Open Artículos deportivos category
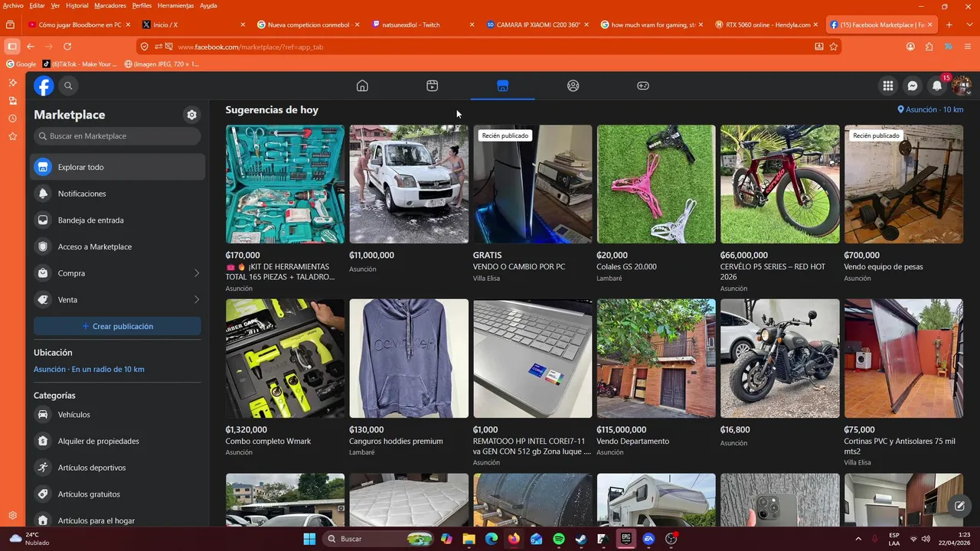 117,468
